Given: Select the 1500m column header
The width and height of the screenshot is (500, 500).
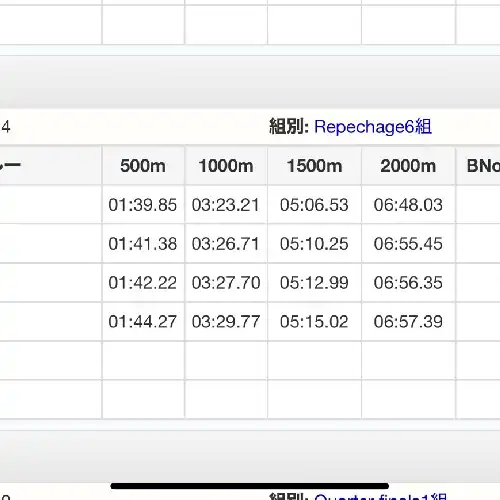Looking at the screenshot, I should coord(314,166).
